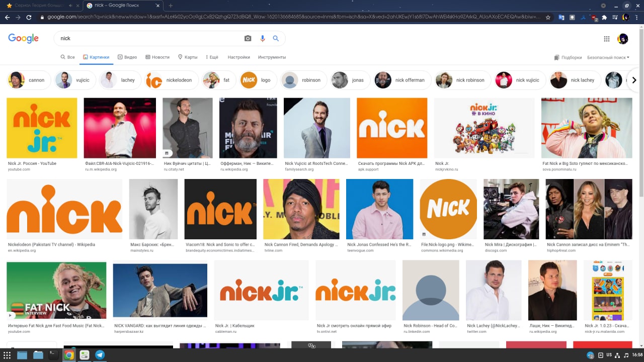644x362 pixels.
Task: Open the Google apps grid
Action: (x=607, y=39)
